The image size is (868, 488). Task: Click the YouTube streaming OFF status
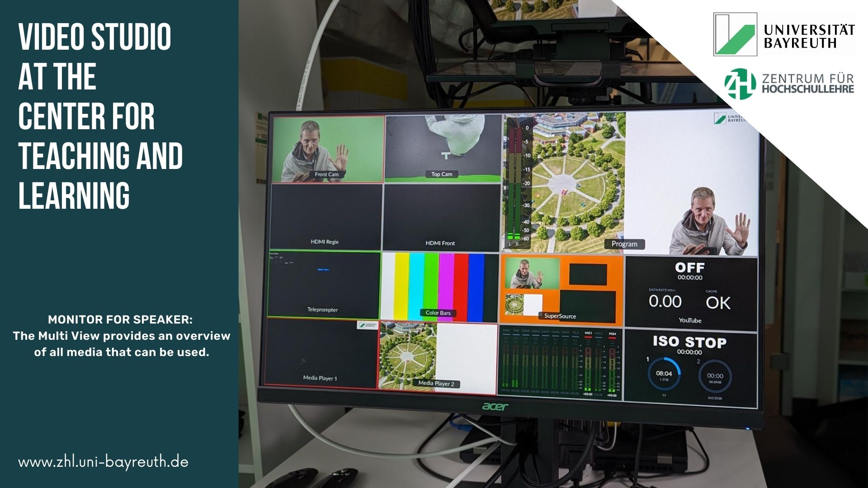click(x=689, y=268)
